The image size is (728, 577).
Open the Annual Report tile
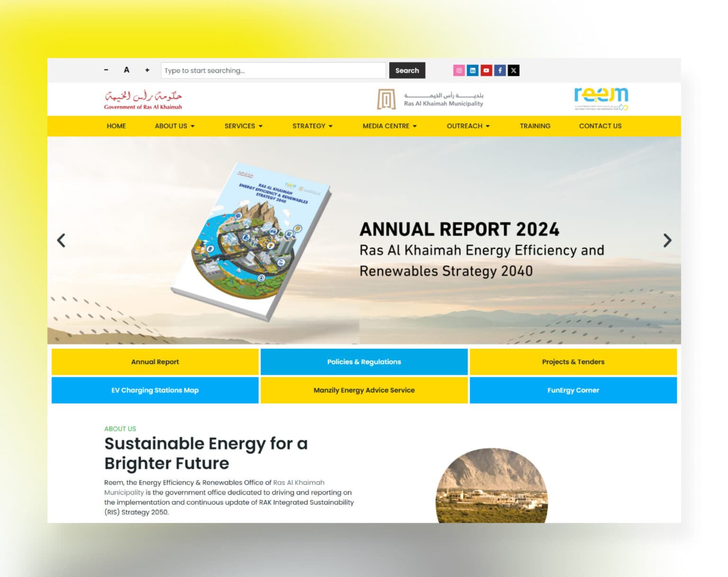[x=155, y=362]
